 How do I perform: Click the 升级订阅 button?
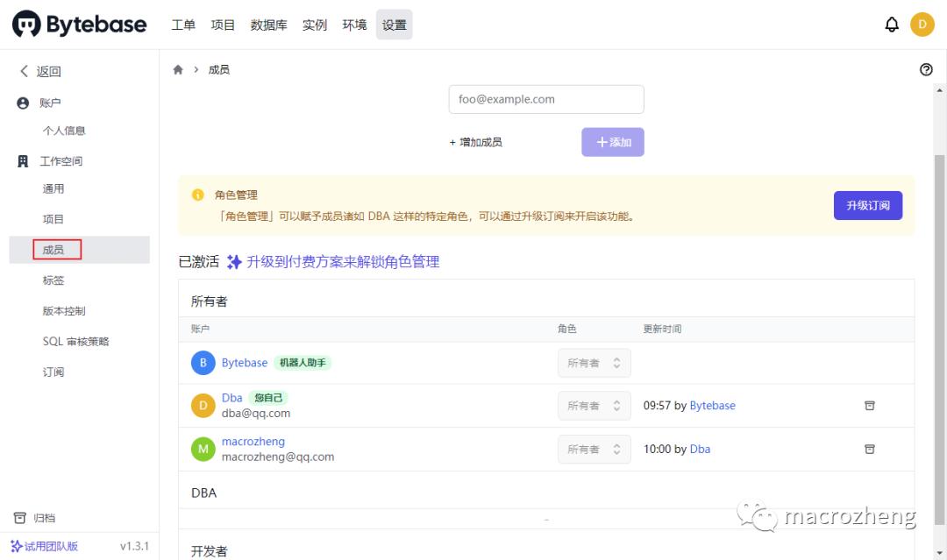pos(867,204)
